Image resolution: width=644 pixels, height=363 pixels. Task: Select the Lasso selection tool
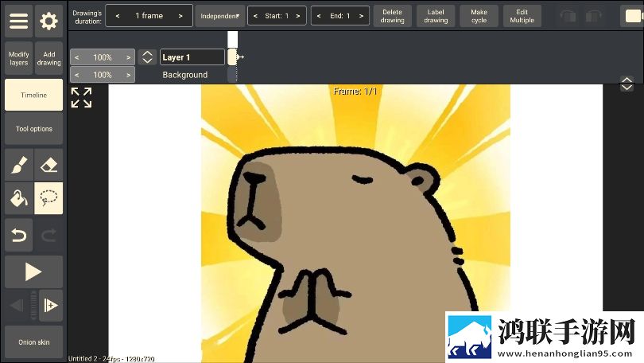coord(48,198)
